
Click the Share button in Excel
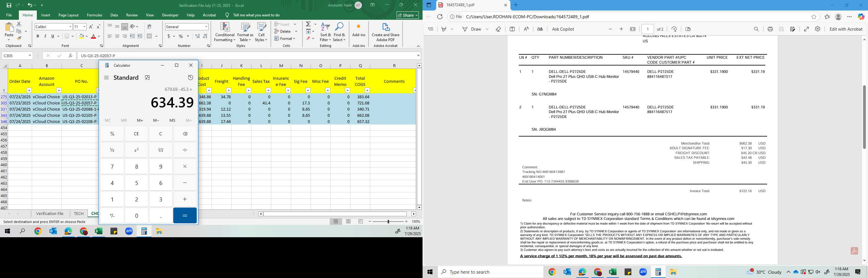pyautogui.click(x=408, y=15)
